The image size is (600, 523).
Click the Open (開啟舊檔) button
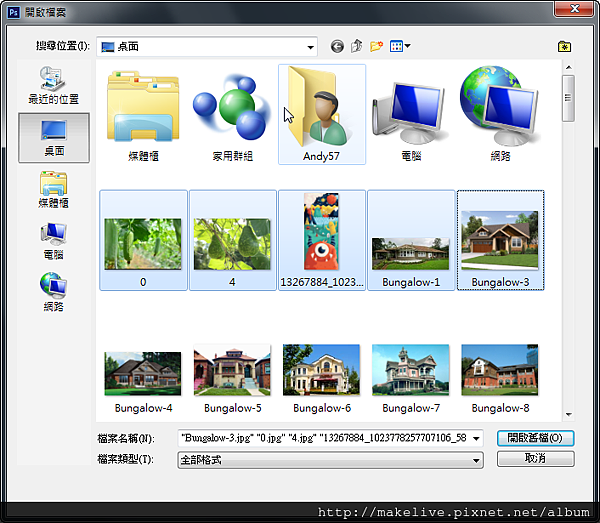pos(535,438)
